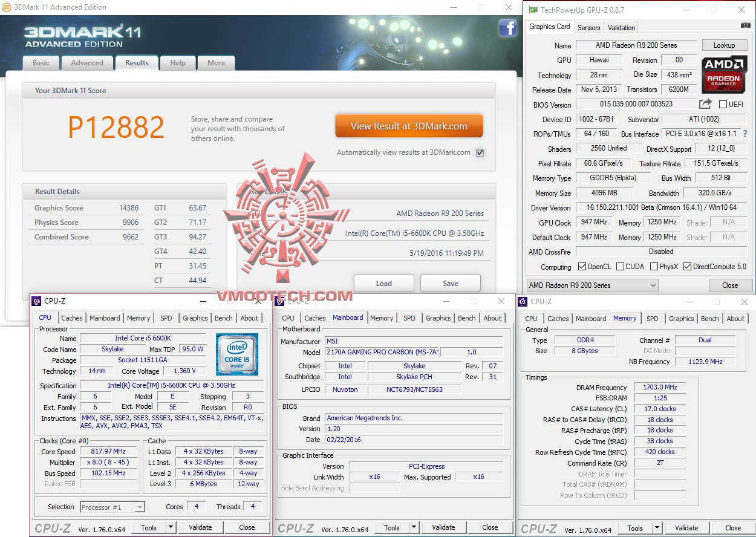Click the Physics Score 9906 value
The image size is (756, 537).
(x=131, y=223)
